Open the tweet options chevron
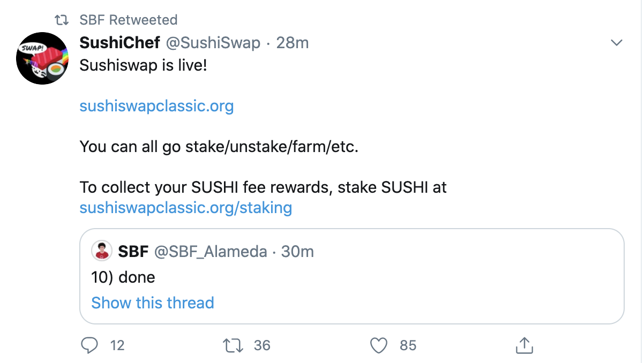644x363 pixels. [617, 43]
